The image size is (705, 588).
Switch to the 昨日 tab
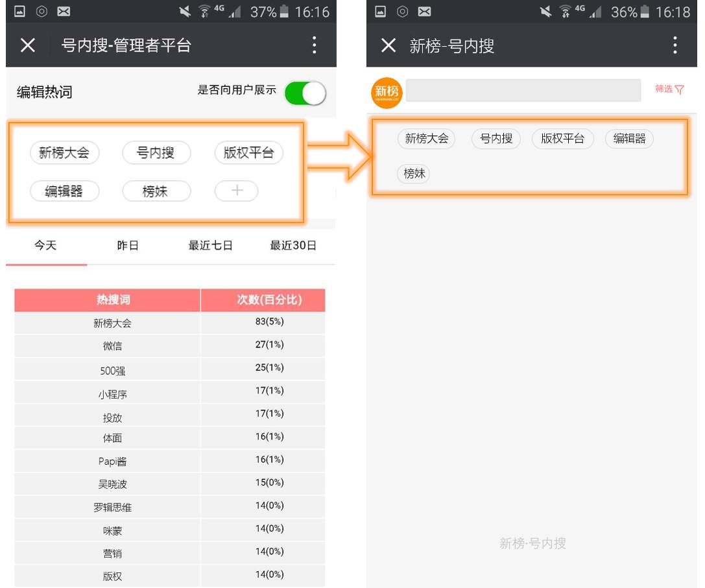coord(128,246)
